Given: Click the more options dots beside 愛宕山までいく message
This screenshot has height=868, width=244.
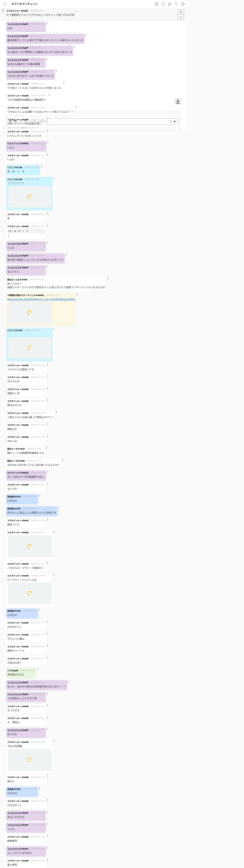Looking at the screenshot, I should [x=56, y=412].
